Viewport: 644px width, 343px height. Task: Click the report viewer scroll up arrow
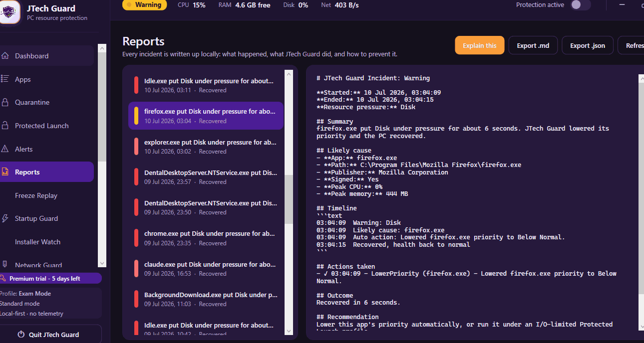642,78
